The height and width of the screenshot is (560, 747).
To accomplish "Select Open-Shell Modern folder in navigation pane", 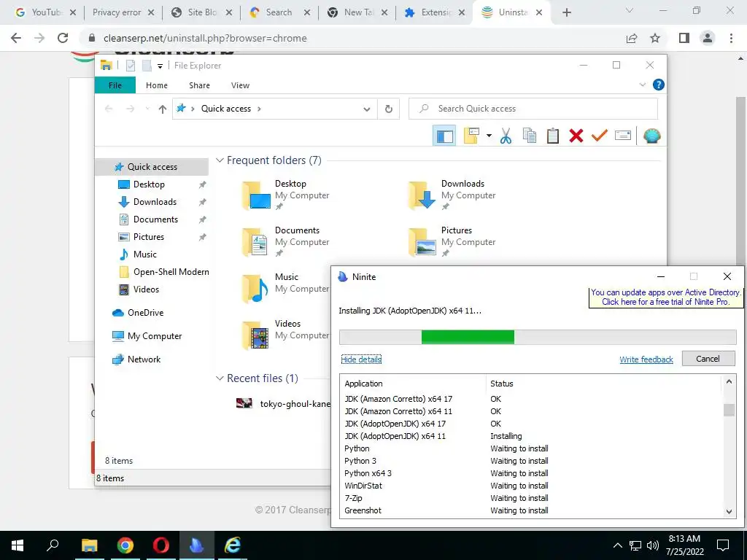I will [x=164, y=272].
